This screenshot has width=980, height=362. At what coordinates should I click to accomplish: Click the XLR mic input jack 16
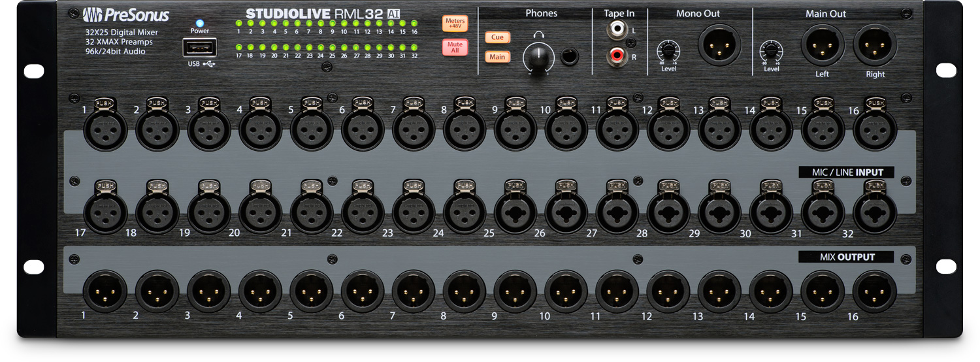point(875,129)
